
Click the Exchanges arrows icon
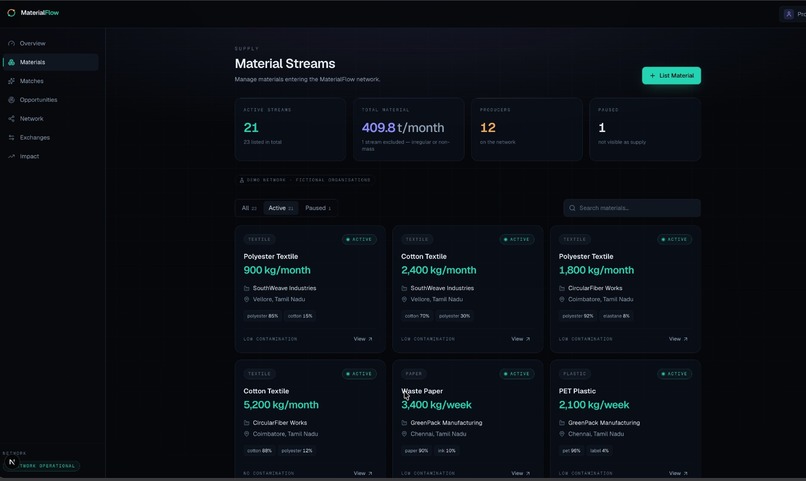pyautogui.click(x=11, y=138)
